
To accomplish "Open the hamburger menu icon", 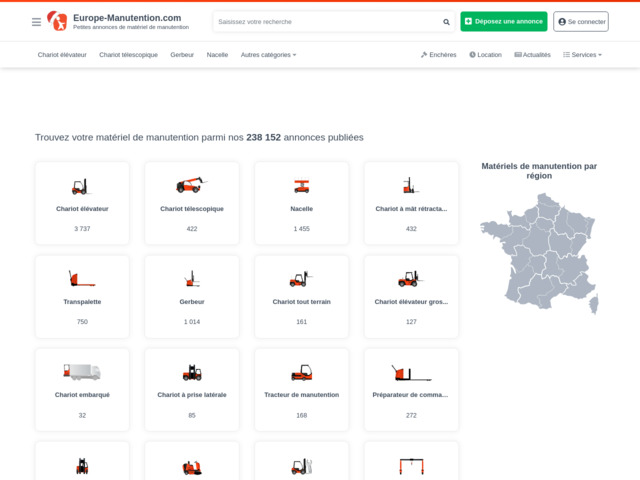I will [36, 21].
